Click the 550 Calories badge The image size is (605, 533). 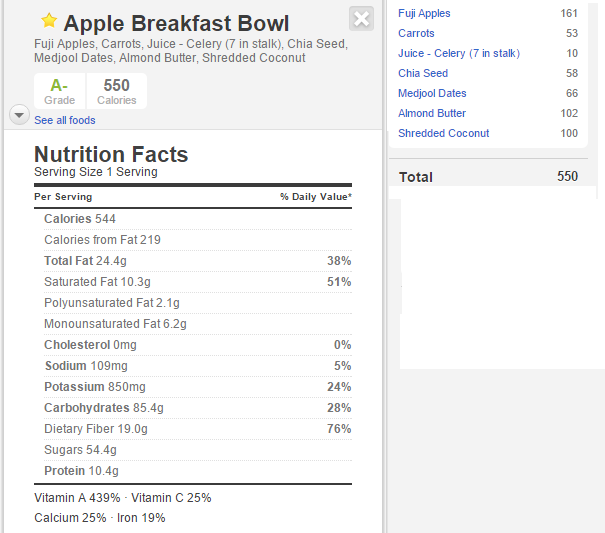[116, 91]
